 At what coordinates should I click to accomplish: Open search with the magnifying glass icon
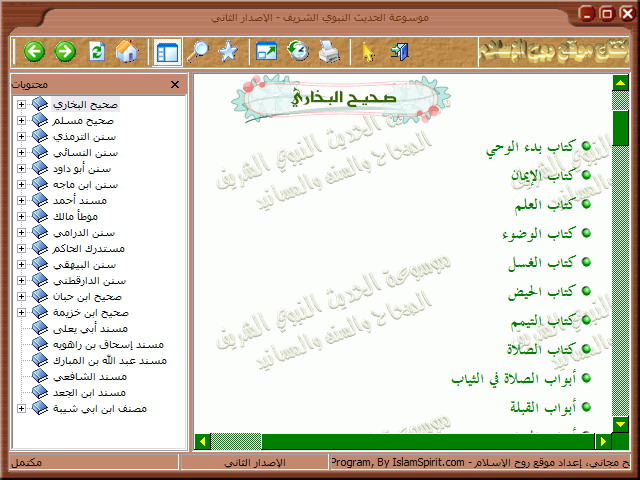pyautogui.click(x=198, y=51)
